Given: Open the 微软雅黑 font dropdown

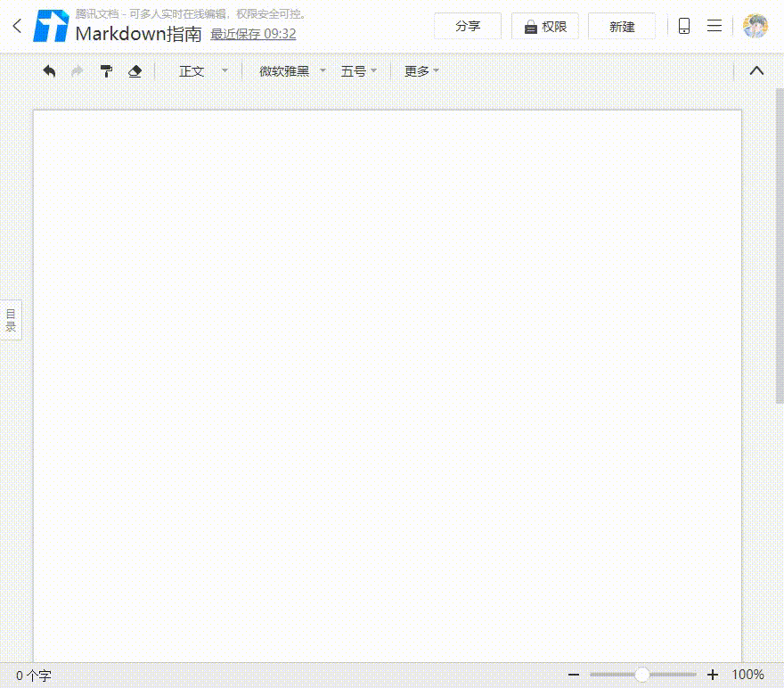Looking at the screenshot, I should pos(287,70).
